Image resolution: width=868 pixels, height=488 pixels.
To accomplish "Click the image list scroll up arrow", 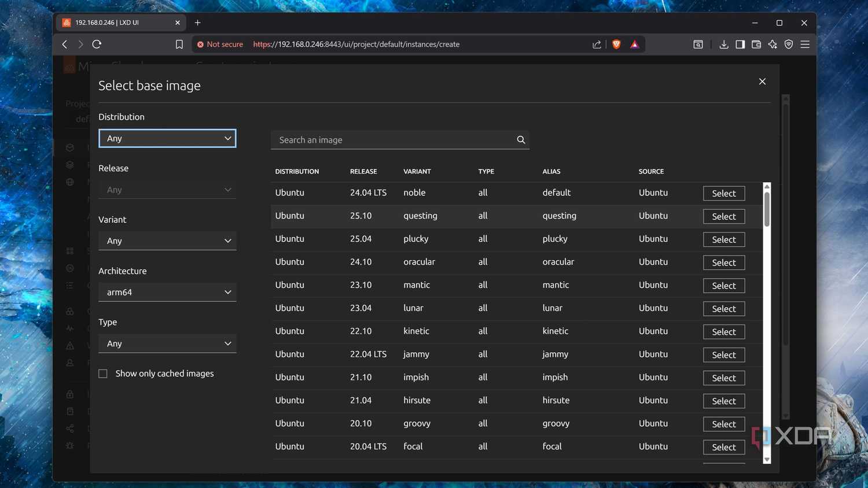I will pyautogui.click(x=767, y=186).
